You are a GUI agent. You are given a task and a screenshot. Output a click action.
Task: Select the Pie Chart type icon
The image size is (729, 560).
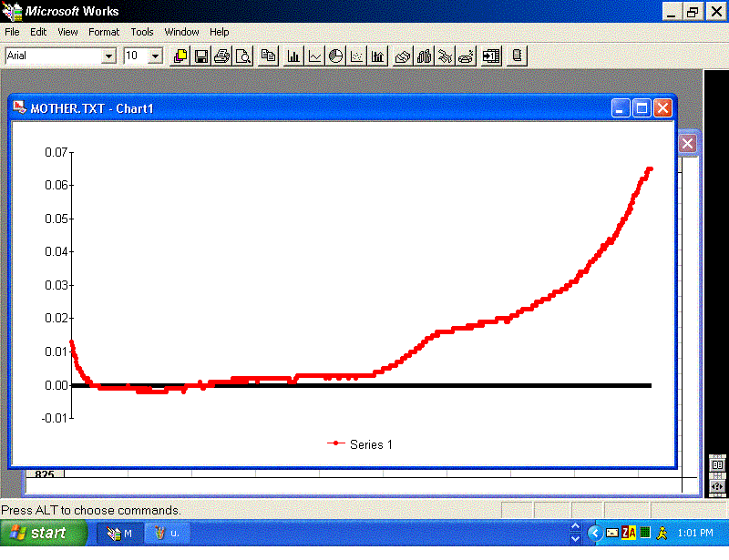coord(335,56)
